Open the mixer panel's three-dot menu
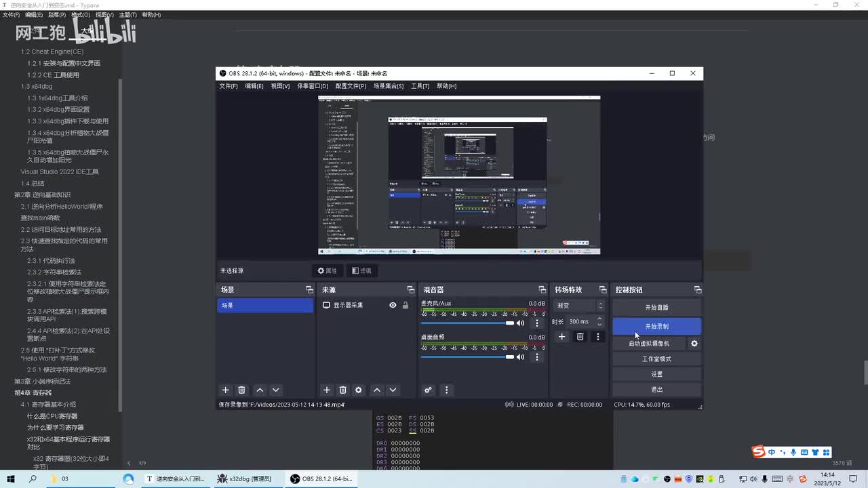 (x=446, y=390)
